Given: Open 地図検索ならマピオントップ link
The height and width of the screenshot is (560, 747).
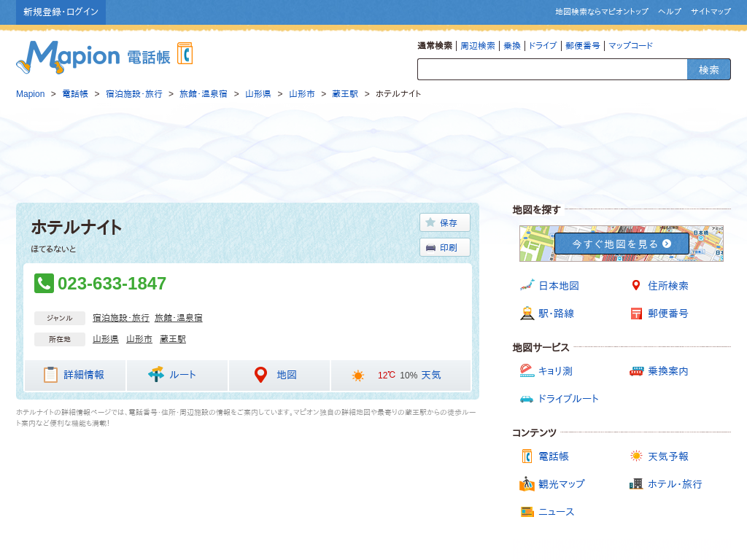Looking at the screenshot, I should [602, 12].
